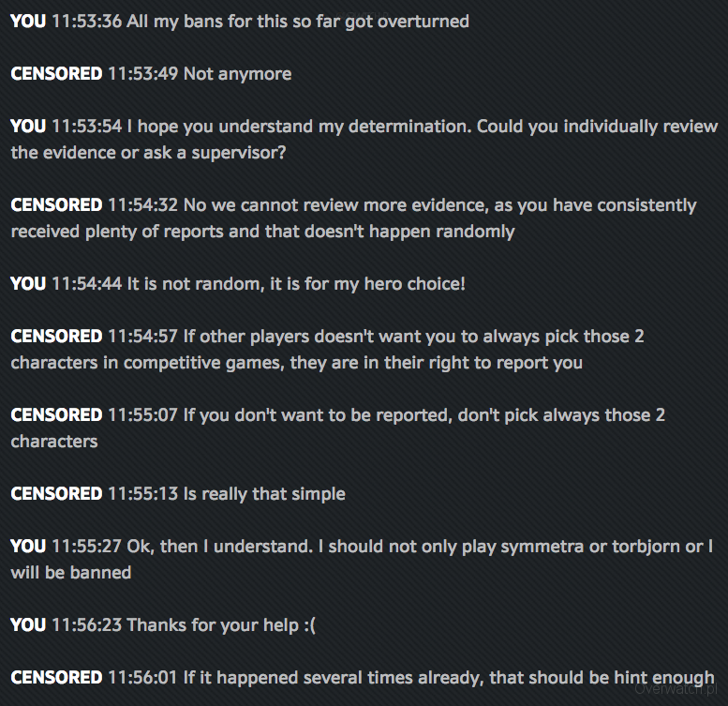This screenshot has height=706, width=728.
Task: Select the "Is really that simple" message
Action: point(264,493)
